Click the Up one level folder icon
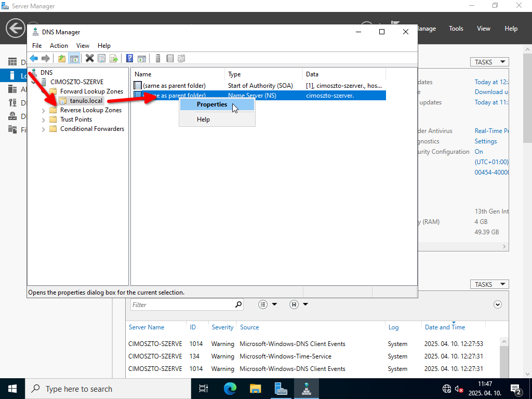 pos(62,59)
